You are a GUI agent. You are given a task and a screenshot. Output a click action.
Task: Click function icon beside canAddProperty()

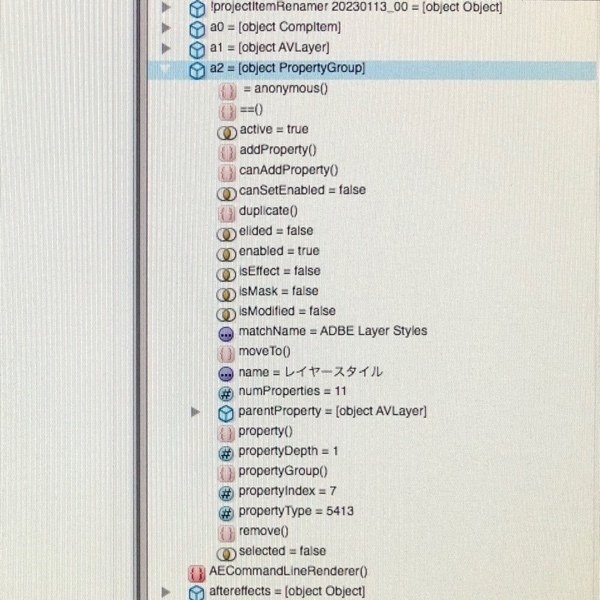pos(227,173)
